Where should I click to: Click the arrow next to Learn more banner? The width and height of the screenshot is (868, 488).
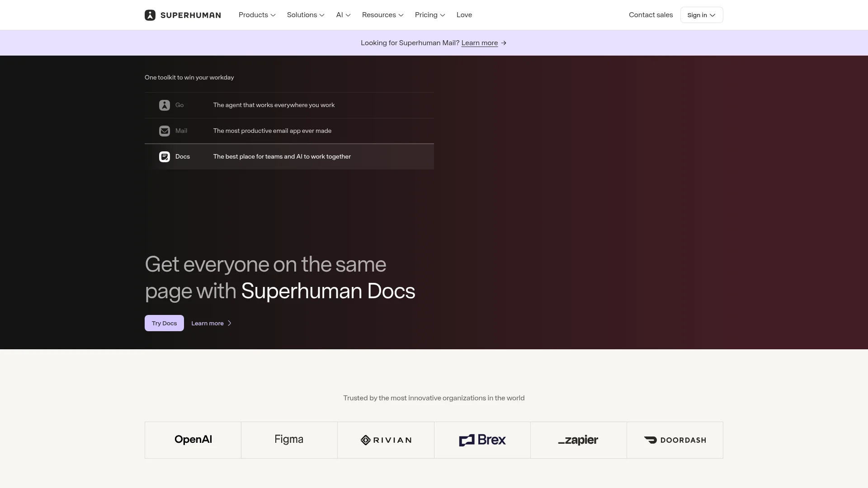[504, 43]
